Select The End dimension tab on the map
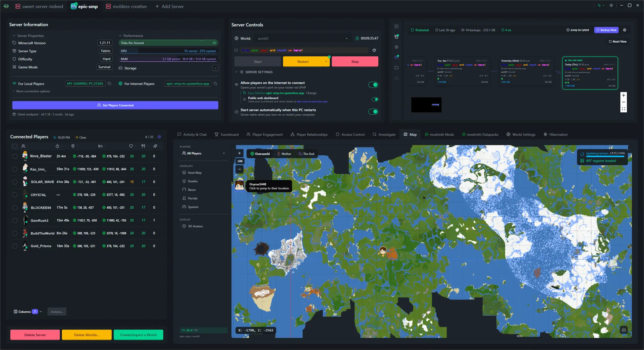Viewport: 644px width, 350px height. (x=306, y=154)
